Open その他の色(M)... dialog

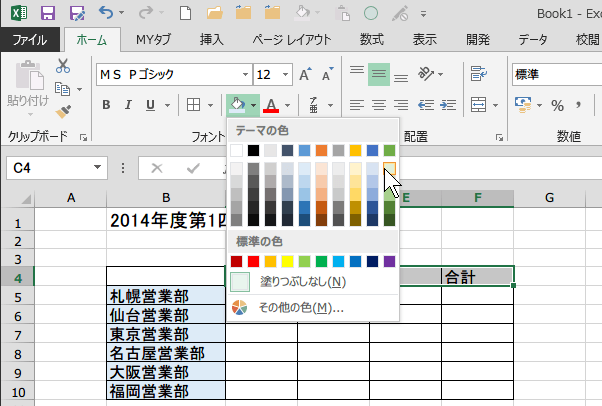(300, 307)
